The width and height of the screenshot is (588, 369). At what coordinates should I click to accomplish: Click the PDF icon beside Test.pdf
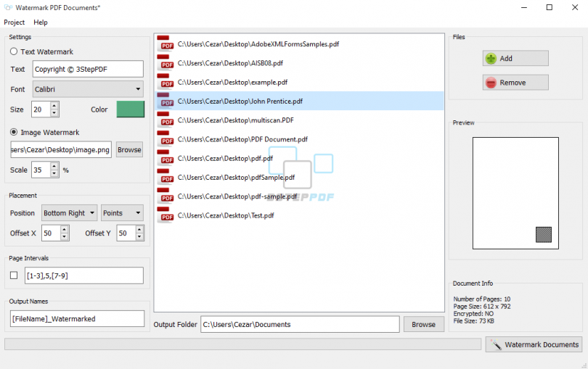coord(165,215)
